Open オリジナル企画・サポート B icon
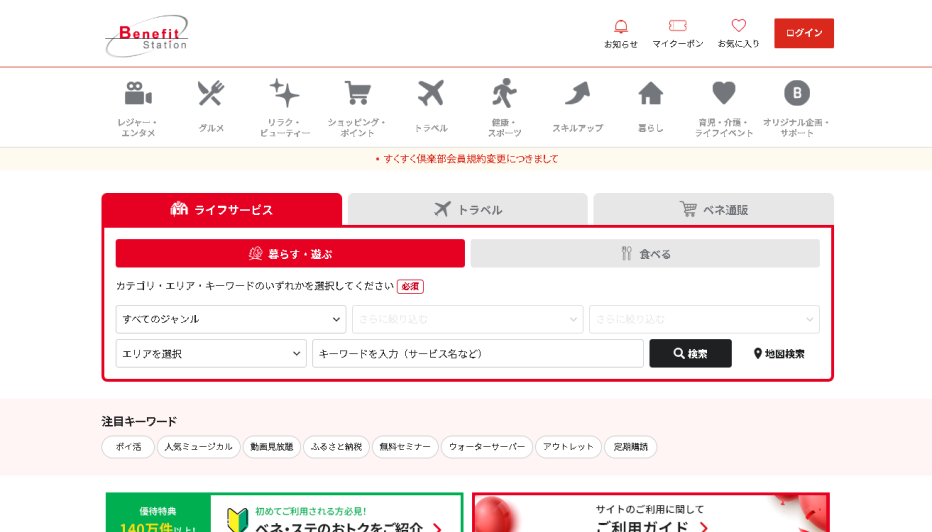Screen dimensions: 932x532 click(797, 94)
